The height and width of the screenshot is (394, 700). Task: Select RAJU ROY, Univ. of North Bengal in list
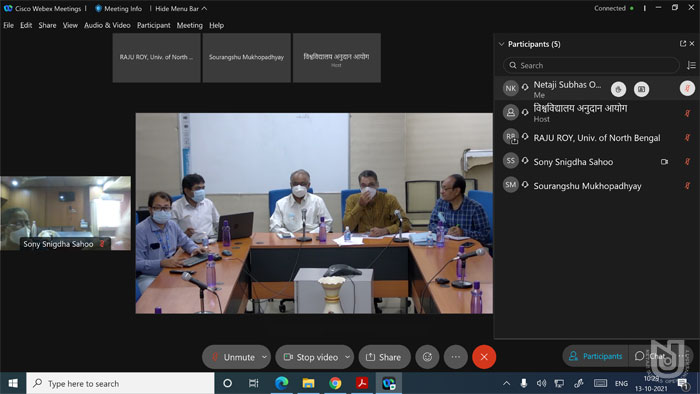(x=597, y=137)
